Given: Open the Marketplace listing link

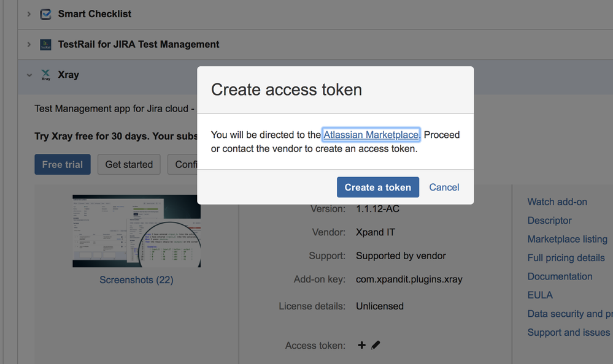Looking at the screenshot, I should tap(567, 239).
